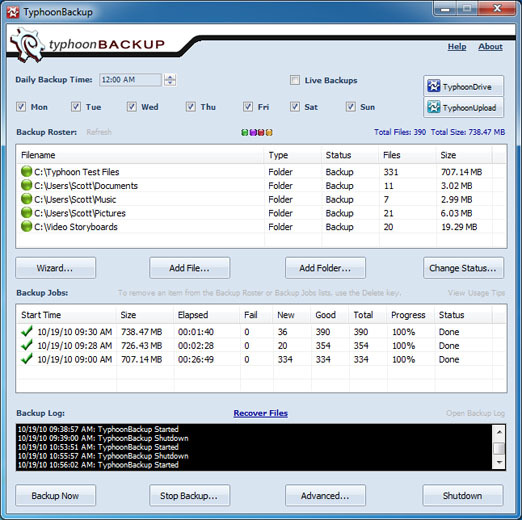This screenshot has height=520, width=522.
Task: Click the Stop Backup button
Action: (189, 495)
